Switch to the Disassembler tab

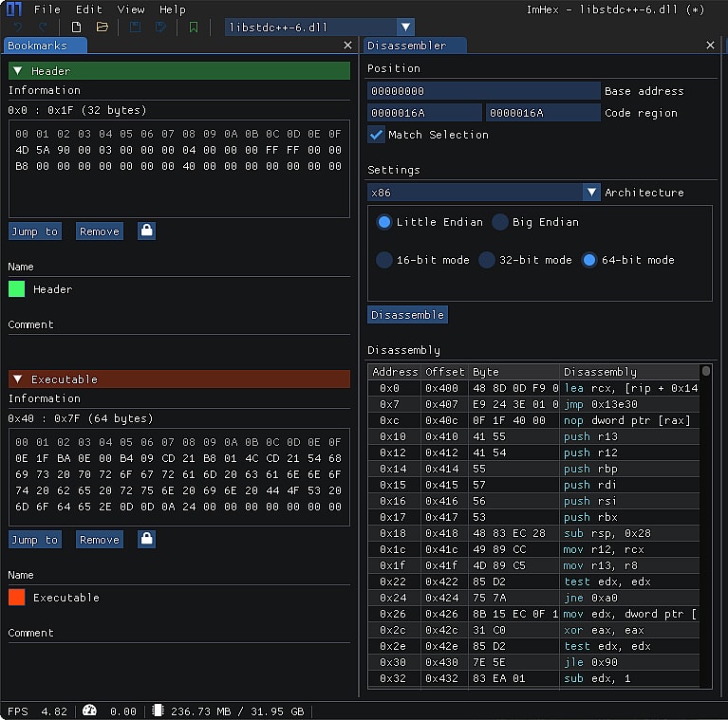pyautogui.click(x=406, y=46)
